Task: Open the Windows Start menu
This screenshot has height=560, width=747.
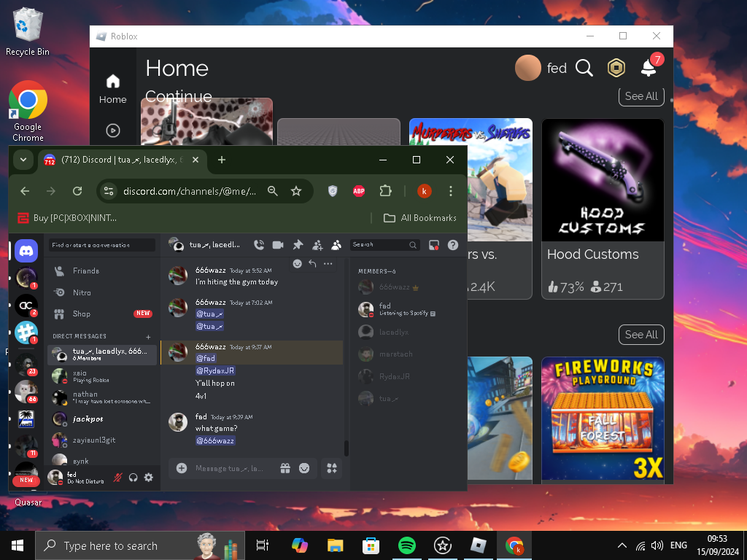Action: 18,545
